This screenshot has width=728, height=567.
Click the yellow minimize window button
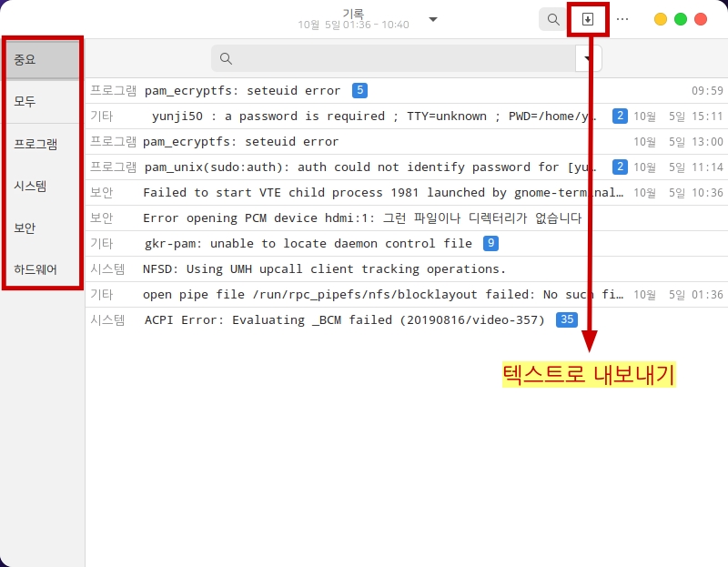click(x=661, y=19)
